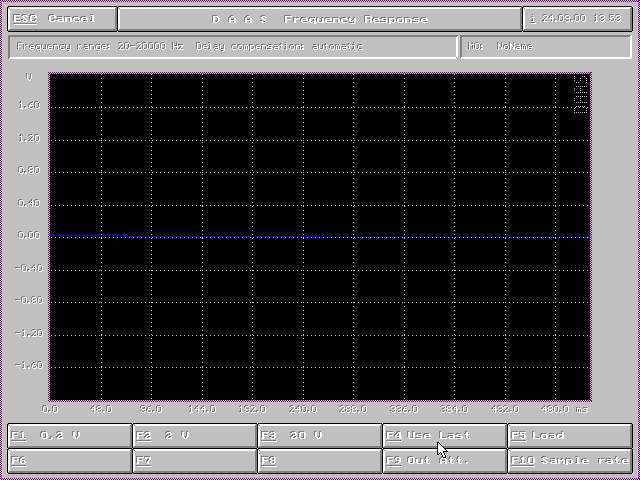The height and width of the screenshot is (480, 640).
Task: Click the empty F7 function key
Action: (x=195, y=461)
